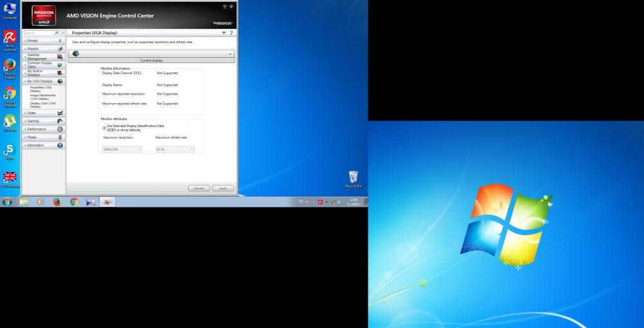Open the Google Chrome desktop shortcut

click(x=10, y=97)
